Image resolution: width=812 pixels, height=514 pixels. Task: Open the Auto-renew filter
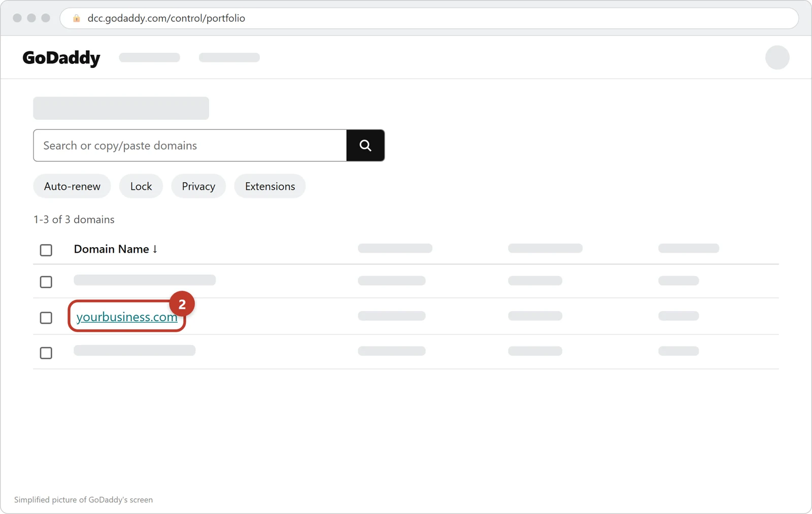(x=72, y=186)
